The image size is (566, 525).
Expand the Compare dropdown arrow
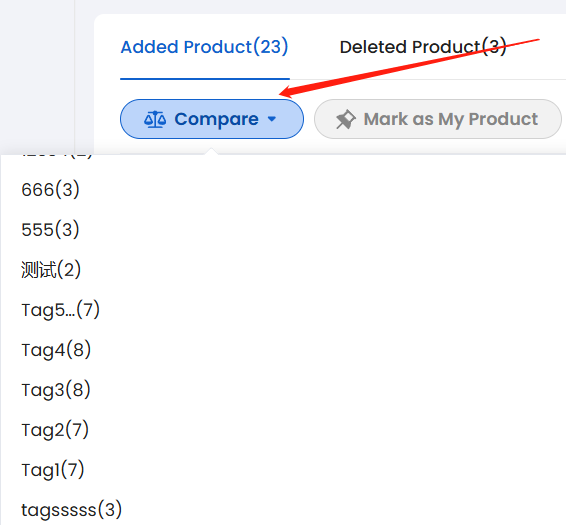point(272,119)
